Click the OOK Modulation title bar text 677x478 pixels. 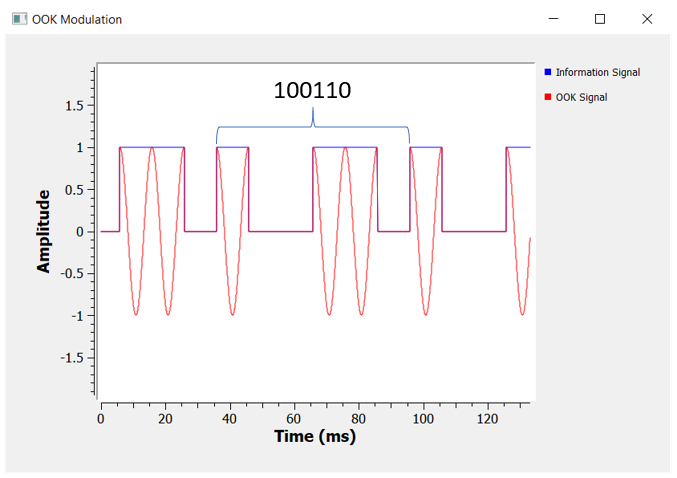pyautogui.click(x=77, y=19)
